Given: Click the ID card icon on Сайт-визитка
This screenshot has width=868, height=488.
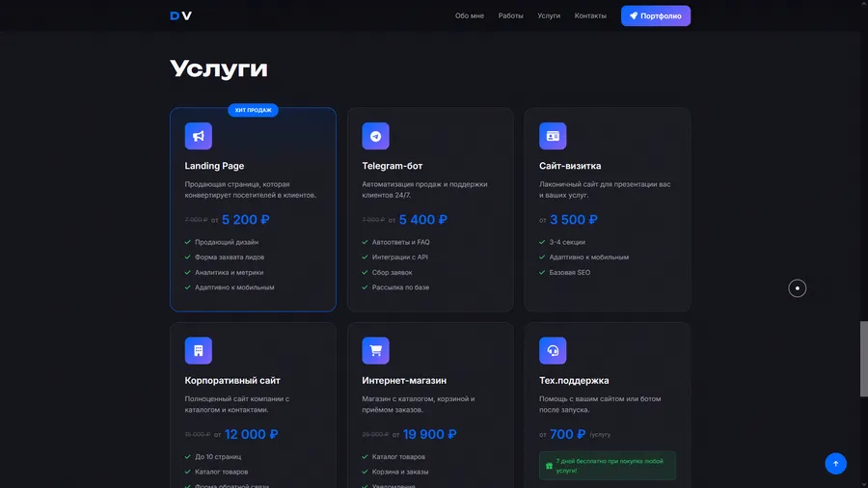Looking at the screenshot, I should [553, 136].
